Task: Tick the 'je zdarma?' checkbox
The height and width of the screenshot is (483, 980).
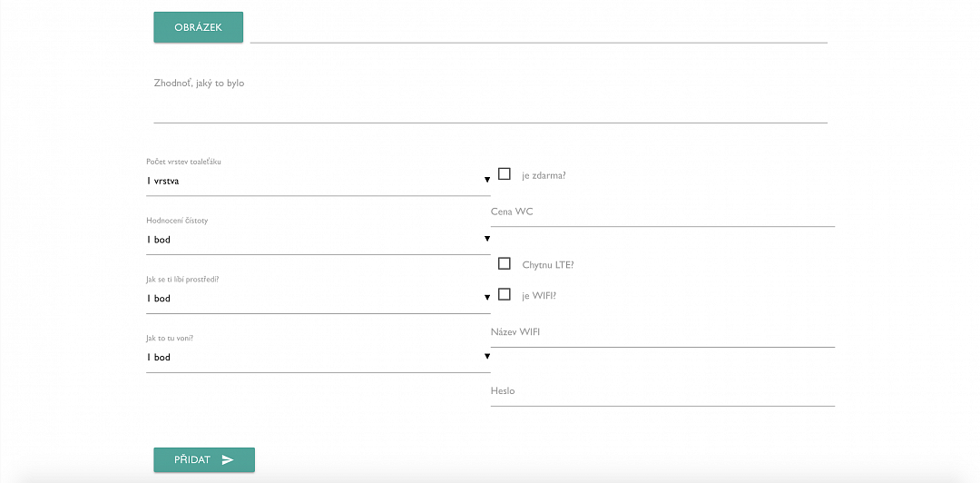Action: tap(505, 174)
